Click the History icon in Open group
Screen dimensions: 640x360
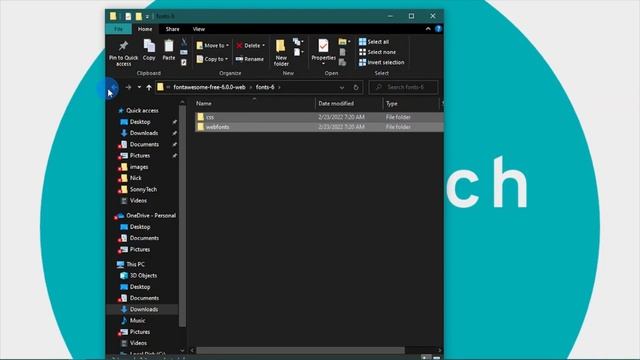tap(342, 62)
